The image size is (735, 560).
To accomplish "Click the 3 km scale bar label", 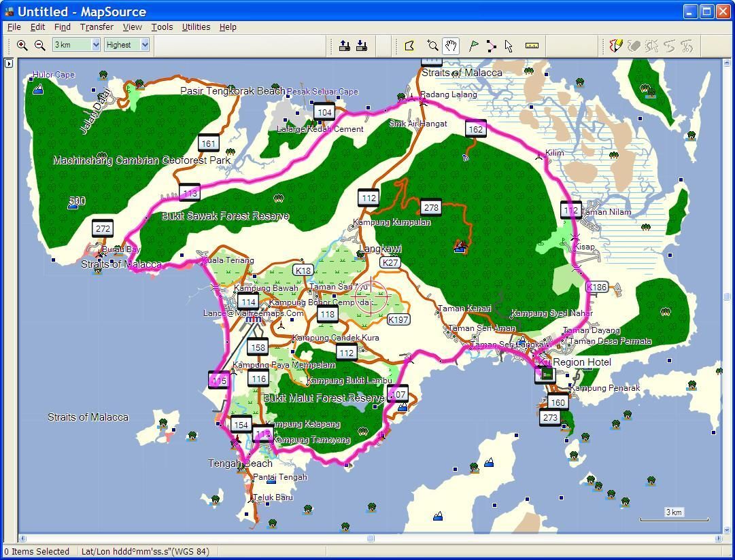I will point(674,512).
